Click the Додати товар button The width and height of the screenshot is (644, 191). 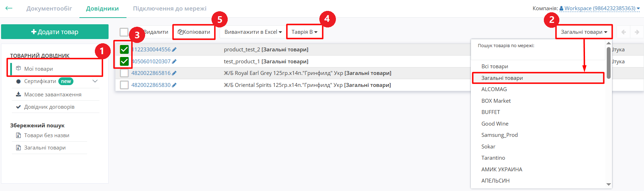tap(55, 32)
